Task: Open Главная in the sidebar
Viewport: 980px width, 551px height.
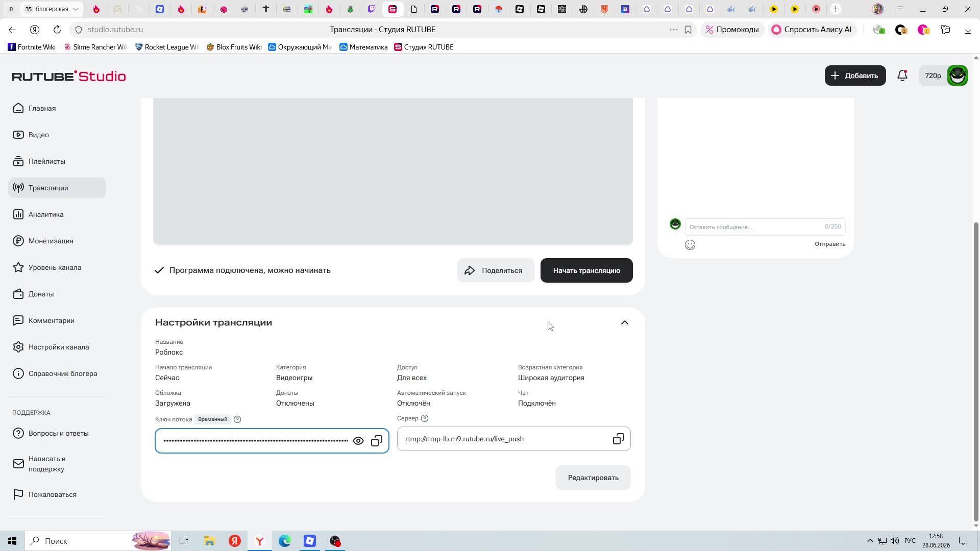Action: coord(57,108)
